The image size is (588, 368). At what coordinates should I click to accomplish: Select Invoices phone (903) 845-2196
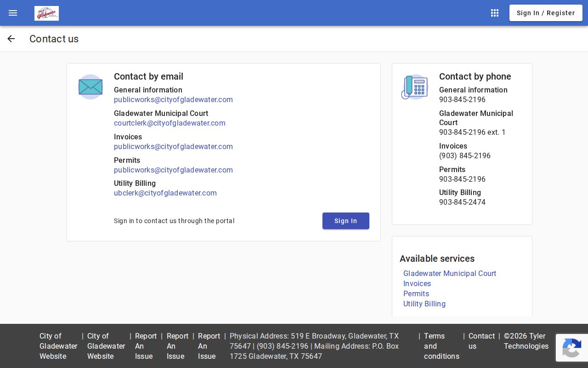465,156
